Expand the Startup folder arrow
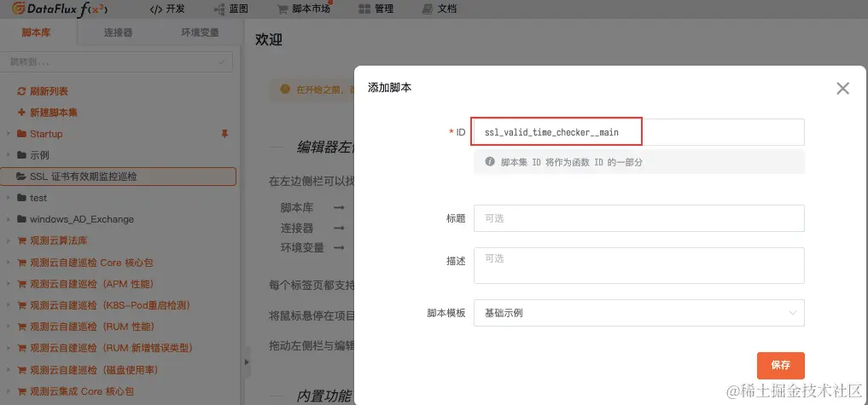This screenshot has height=405, width=868. point(9,134)
